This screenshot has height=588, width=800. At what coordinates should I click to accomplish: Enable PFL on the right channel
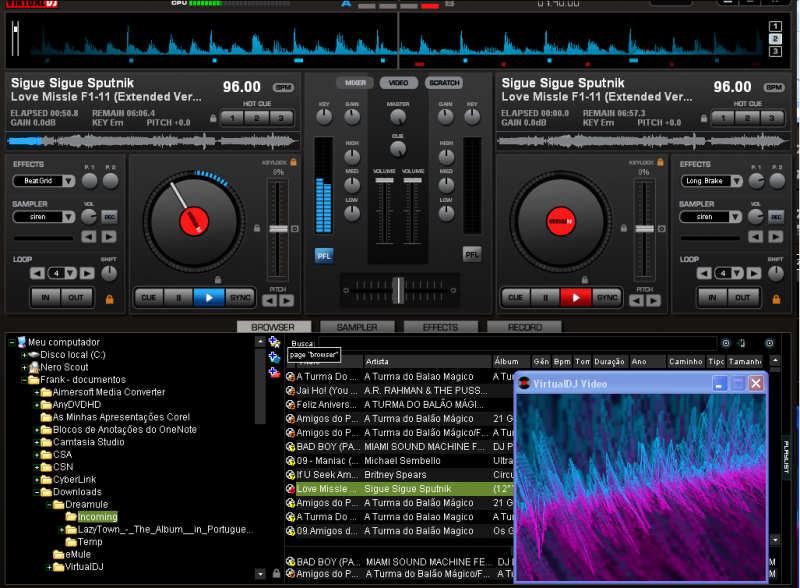point(472,254)
